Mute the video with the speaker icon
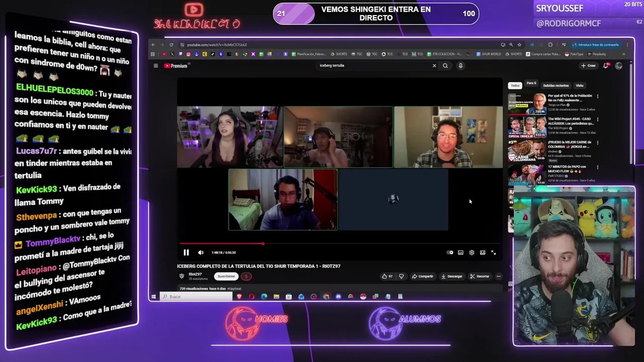 click(x=201, y=252)
